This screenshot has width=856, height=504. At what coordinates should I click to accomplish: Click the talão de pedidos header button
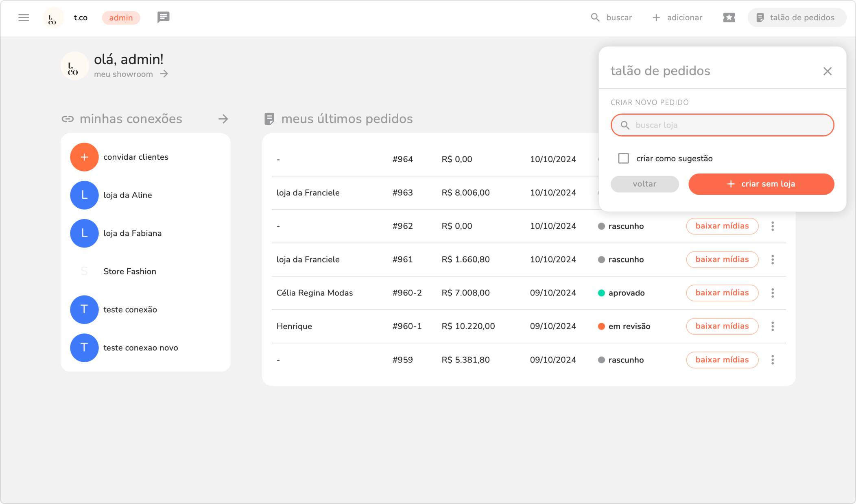click(x=796, y=17)
